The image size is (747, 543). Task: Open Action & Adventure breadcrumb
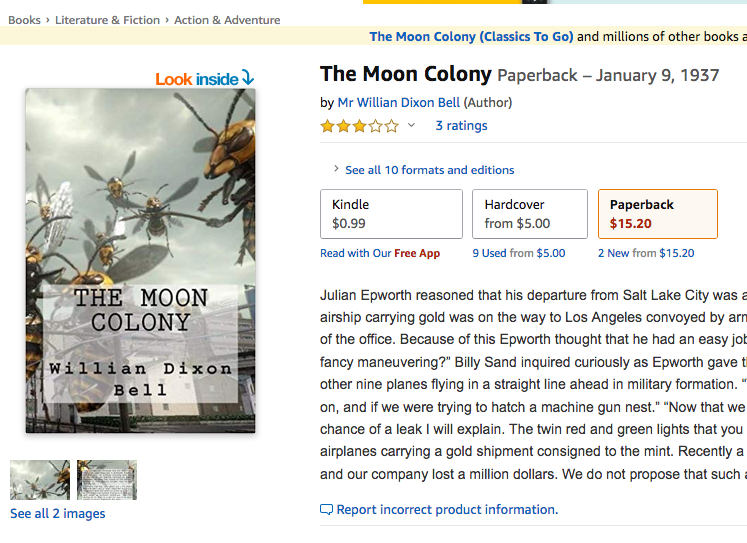coord(227,20)
